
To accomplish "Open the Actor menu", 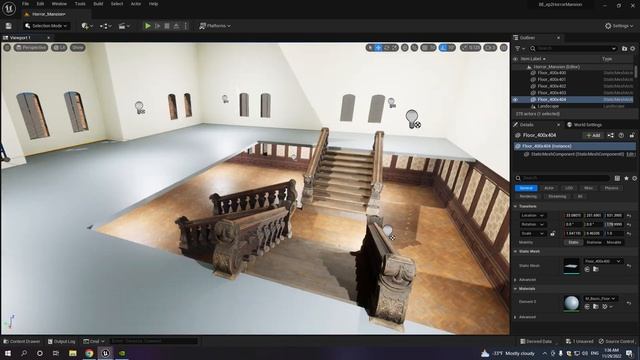I will click(136, 4).
